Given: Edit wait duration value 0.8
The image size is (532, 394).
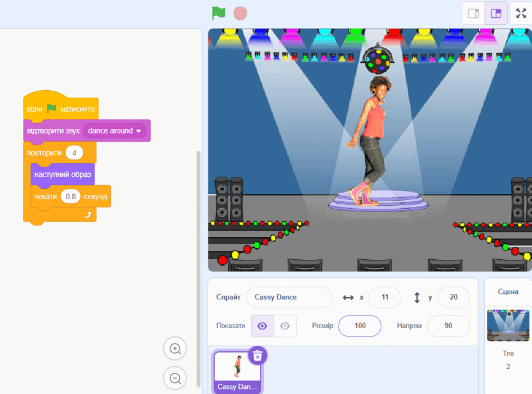Looking at the screenshot, I should 70,197.
